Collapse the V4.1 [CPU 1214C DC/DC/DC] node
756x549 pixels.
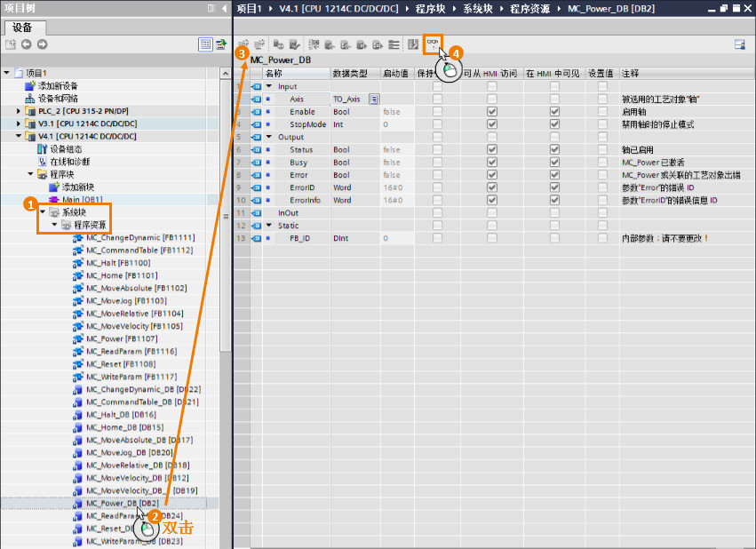[19, 136]
